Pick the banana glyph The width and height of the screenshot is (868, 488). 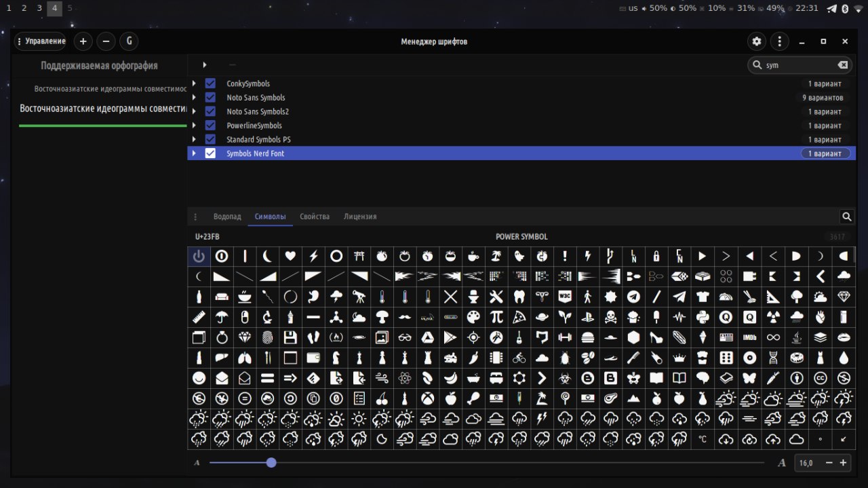pyautogui.click(x=450, y=378)
